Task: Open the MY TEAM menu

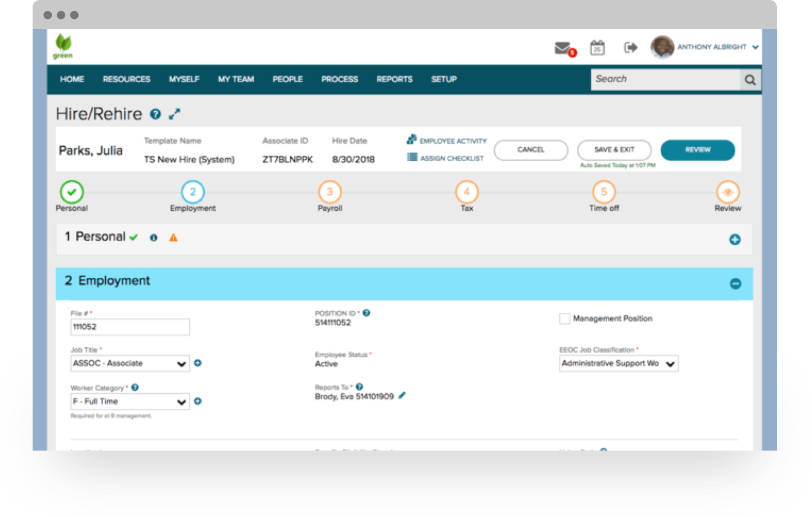Action: pos(236,79)
